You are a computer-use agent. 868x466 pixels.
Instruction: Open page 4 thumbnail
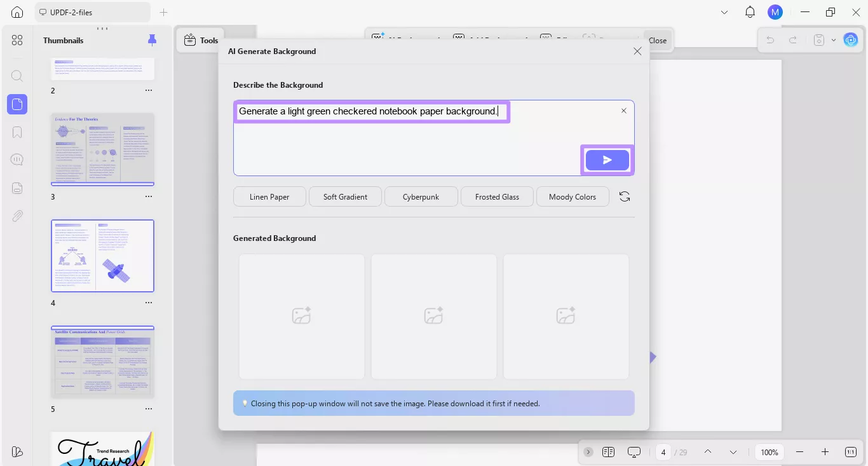click(103, 256)
